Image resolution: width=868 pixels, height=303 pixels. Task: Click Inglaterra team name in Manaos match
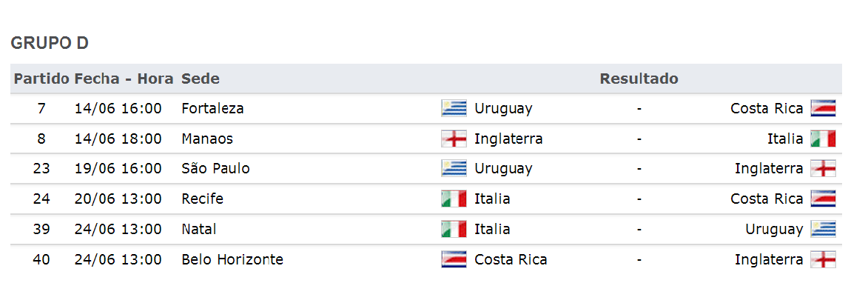508,139
